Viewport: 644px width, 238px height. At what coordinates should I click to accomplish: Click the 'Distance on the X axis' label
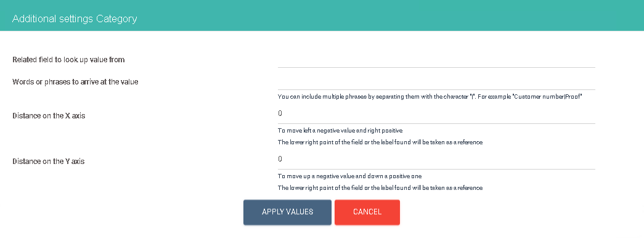point(49,115)
